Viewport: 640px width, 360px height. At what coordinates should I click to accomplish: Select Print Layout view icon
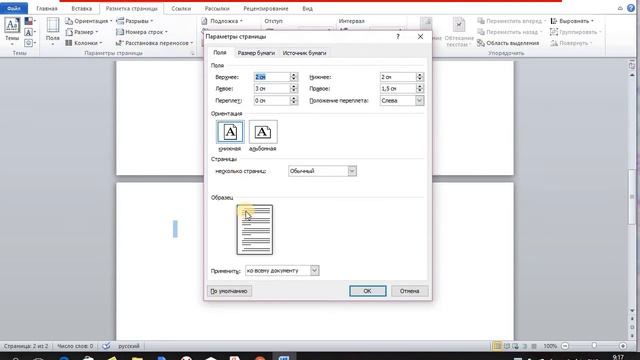point(497,346)
